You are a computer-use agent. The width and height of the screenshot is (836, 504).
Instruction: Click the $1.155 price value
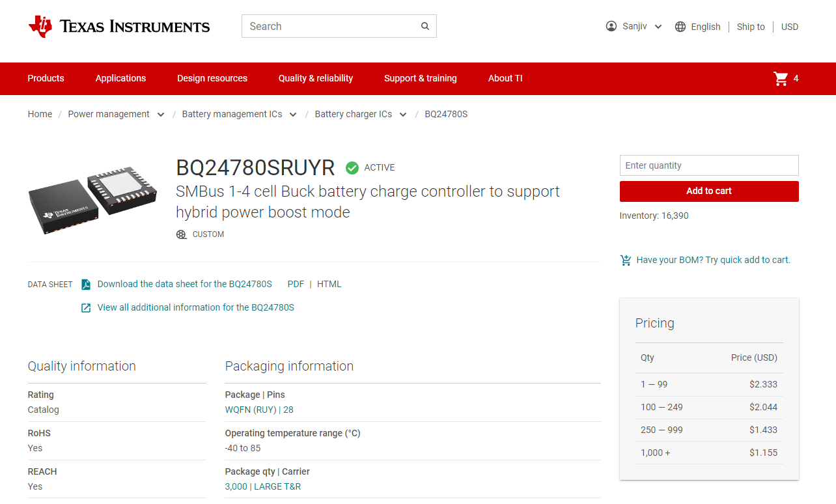763,453
